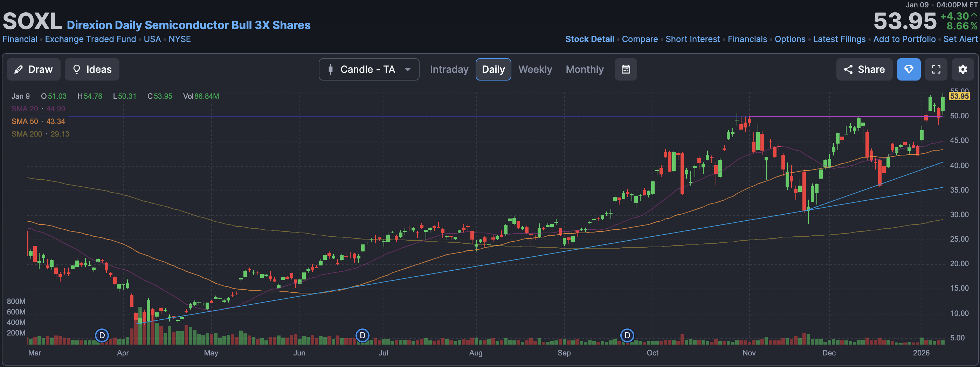Open chart settings gear
980x367 pixels.
coord(962,69)
